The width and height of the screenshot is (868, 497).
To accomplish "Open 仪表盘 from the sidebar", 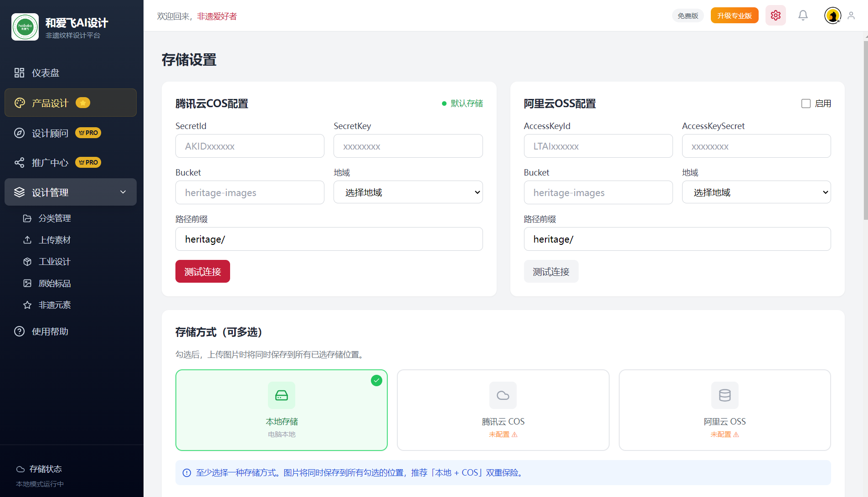I will [x=71, y=72].
